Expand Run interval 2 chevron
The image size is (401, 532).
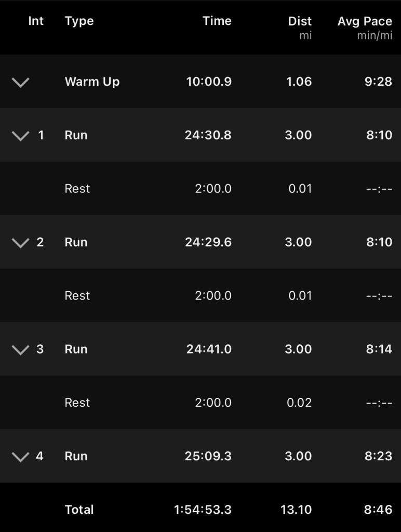click(20, 243)
